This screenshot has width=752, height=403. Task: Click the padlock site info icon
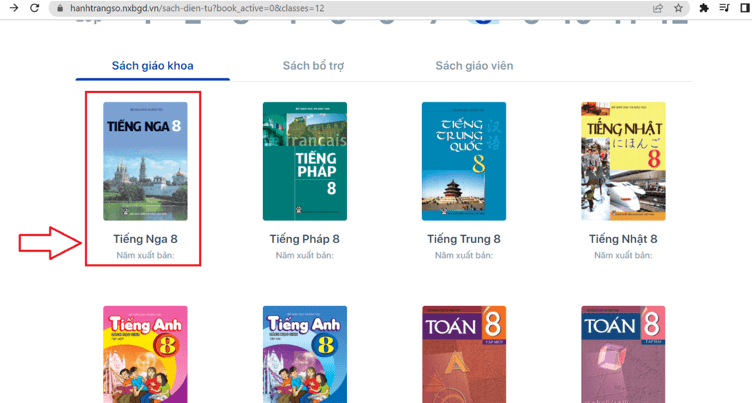59,8
